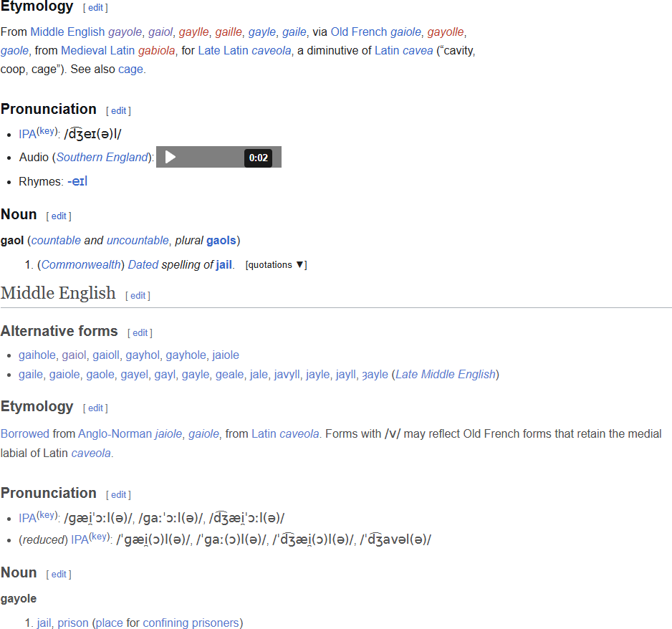Open the Medieval Latin link
This screenshot has height=629, width=672.
click(x=97, y=51)
